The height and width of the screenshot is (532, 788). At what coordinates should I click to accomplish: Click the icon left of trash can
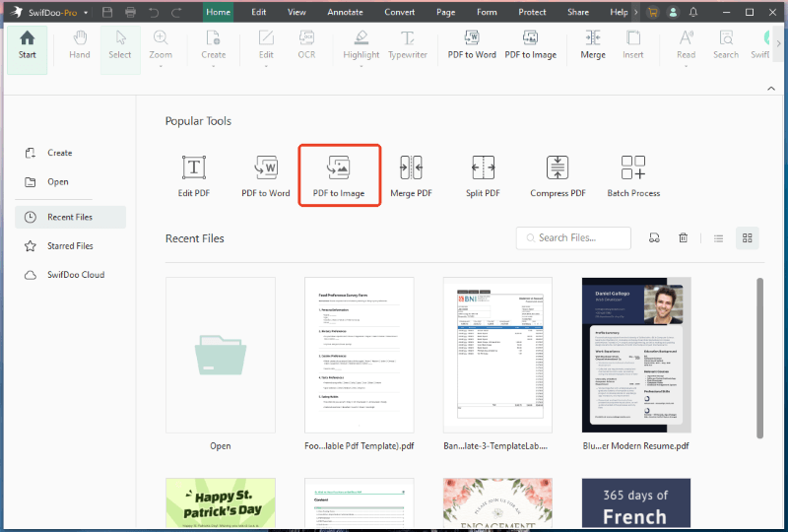[654, 237]
